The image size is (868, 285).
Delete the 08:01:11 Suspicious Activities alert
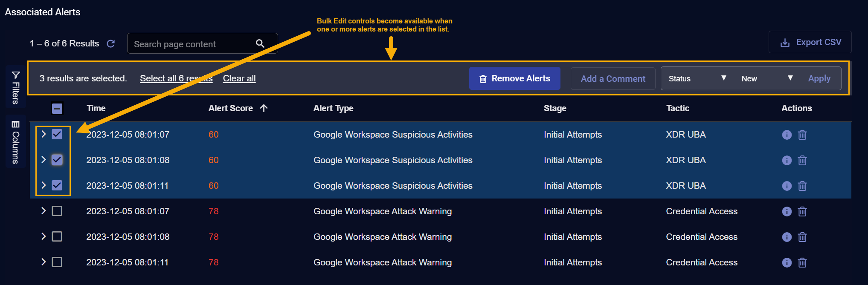click(x=802, y=186)
